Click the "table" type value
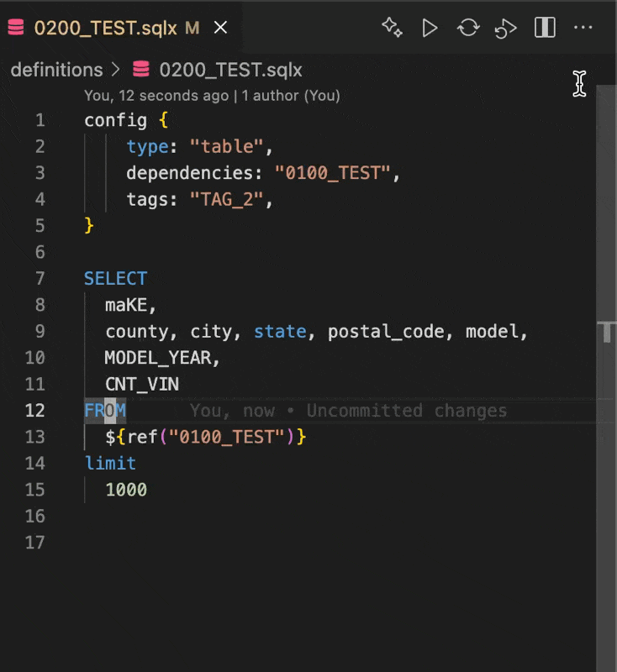The height and width of the screenshot is (672, 617). tap(226, 147)
